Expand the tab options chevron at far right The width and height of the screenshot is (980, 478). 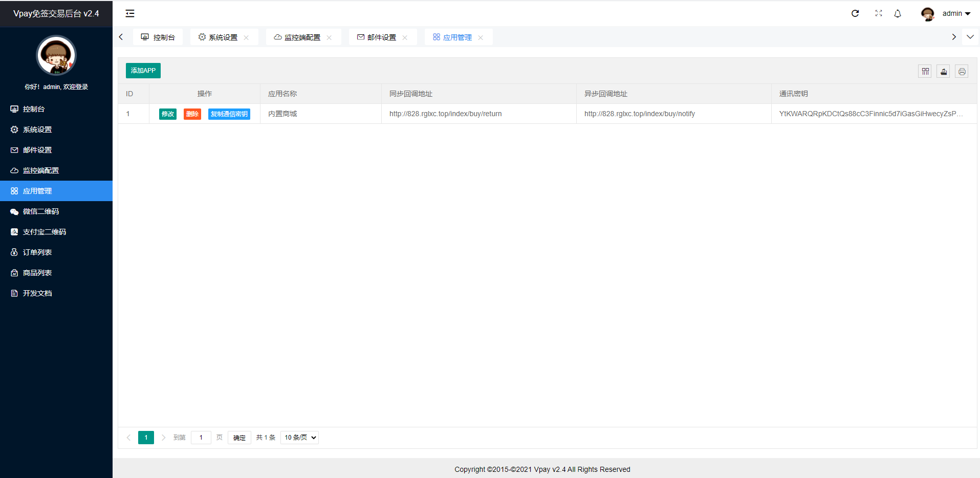coord(970,37)
